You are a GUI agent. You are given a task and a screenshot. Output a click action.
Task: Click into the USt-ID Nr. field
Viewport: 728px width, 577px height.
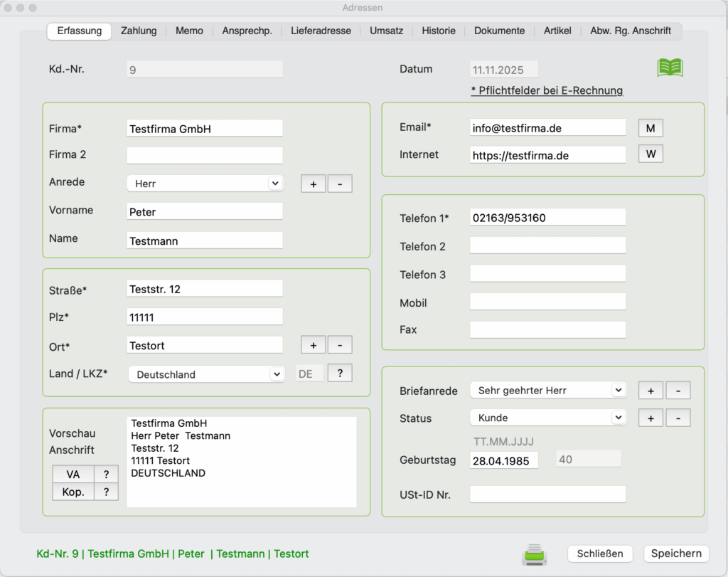(x=547, y=494)
